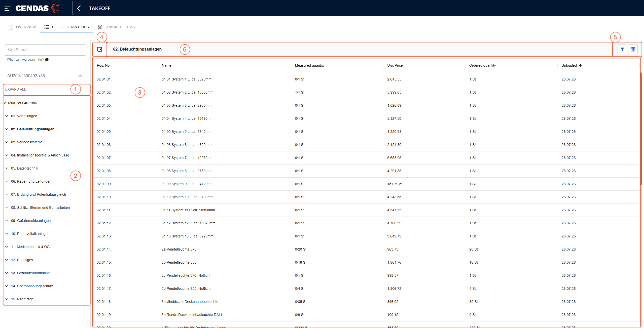Open the filter funnel icon
This screenshot has height=328, width=644.
(622, 49)
